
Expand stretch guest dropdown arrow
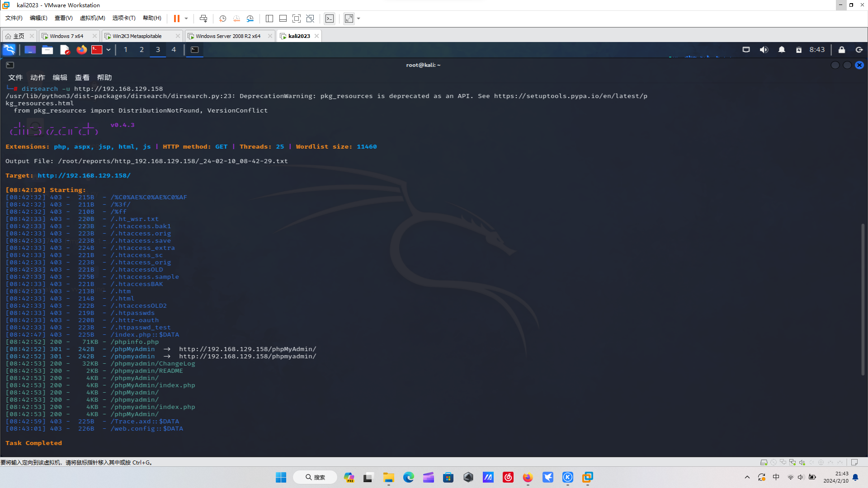(359, 19)
